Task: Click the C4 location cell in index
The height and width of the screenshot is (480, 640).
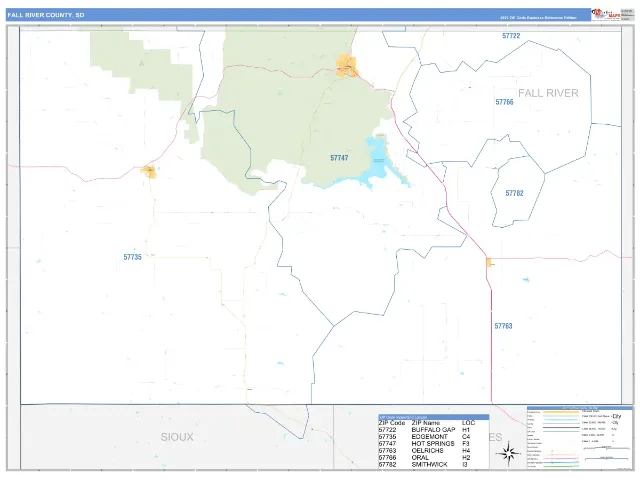Action: pos(466,437)
